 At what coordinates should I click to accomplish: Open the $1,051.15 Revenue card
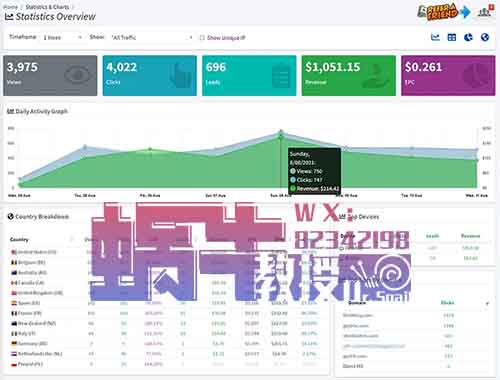click(349, 76)
